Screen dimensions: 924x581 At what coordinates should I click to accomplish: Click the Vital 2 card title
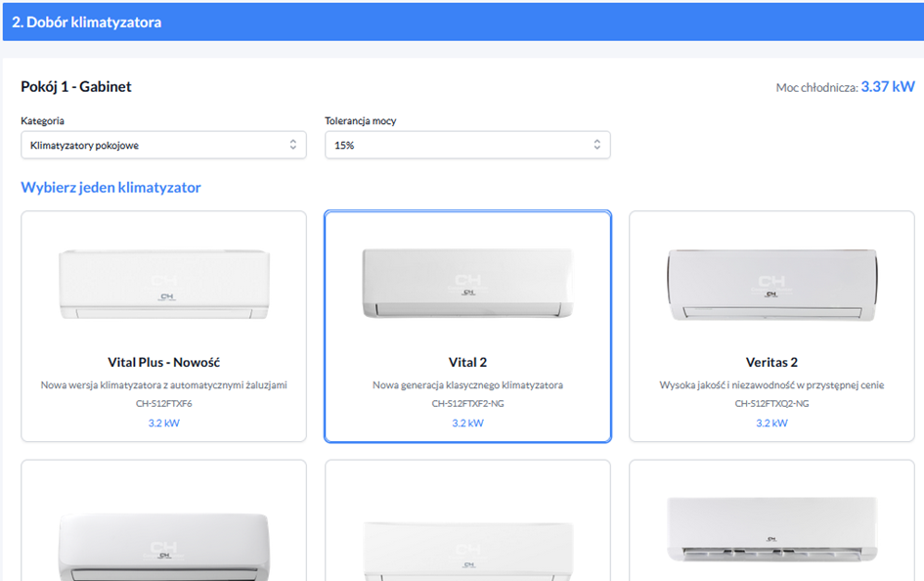pyautogui.click(x=467, y=362)
